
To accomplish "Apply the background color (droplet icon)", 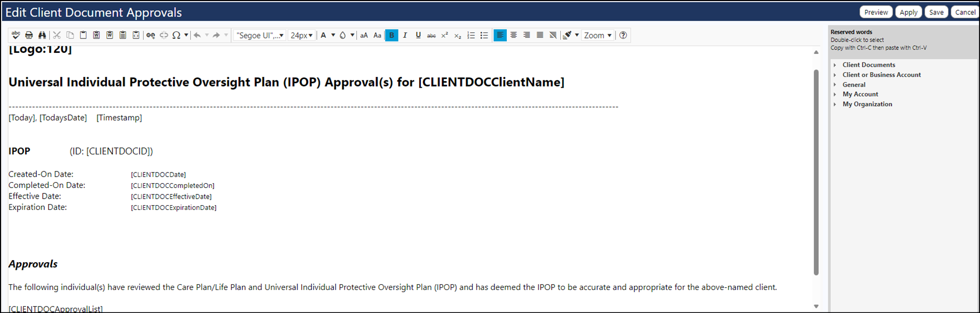I will [x=343, y=35].
